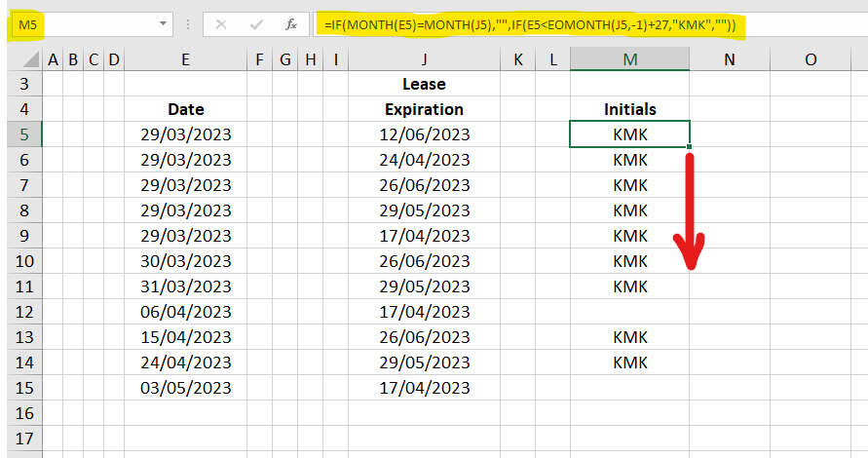Image resolution: width=868 pixels, height=458 pixels.
Task: Cancel the formula entry with X icon
Action: pyautogui.click(x=221, y=24)
